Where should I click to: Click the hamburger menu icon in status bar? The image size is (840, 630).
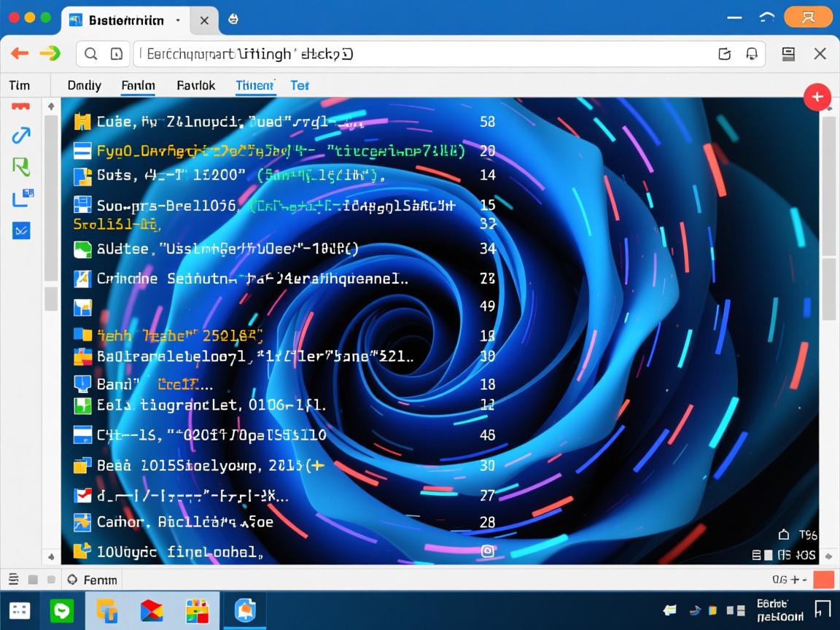click(x=13, y=580)
